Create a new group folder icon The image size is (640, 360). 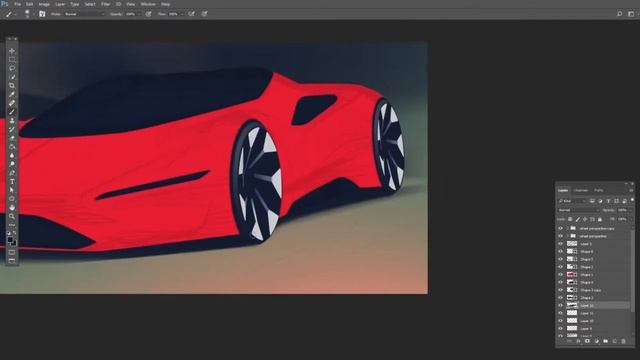pyautogui.click(x=606, y=341)
